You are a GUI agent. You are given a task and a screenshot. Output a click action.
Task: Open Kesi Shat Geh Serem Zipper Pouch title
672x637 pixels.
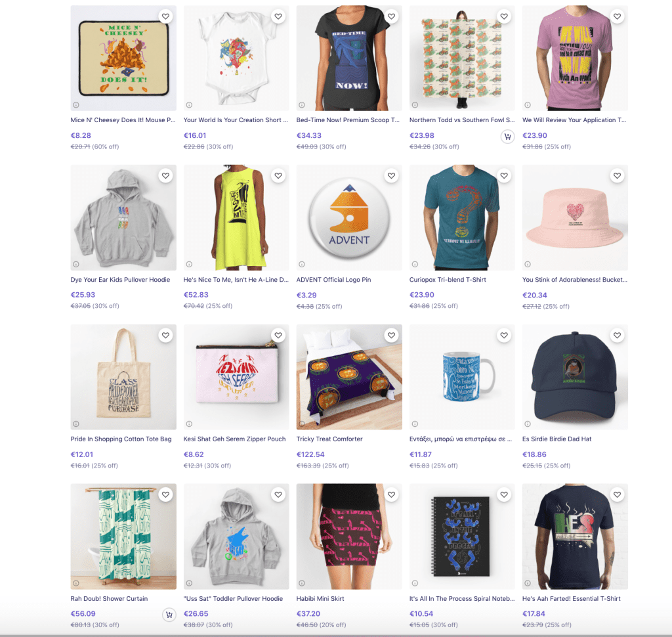[x=234, y=439]
